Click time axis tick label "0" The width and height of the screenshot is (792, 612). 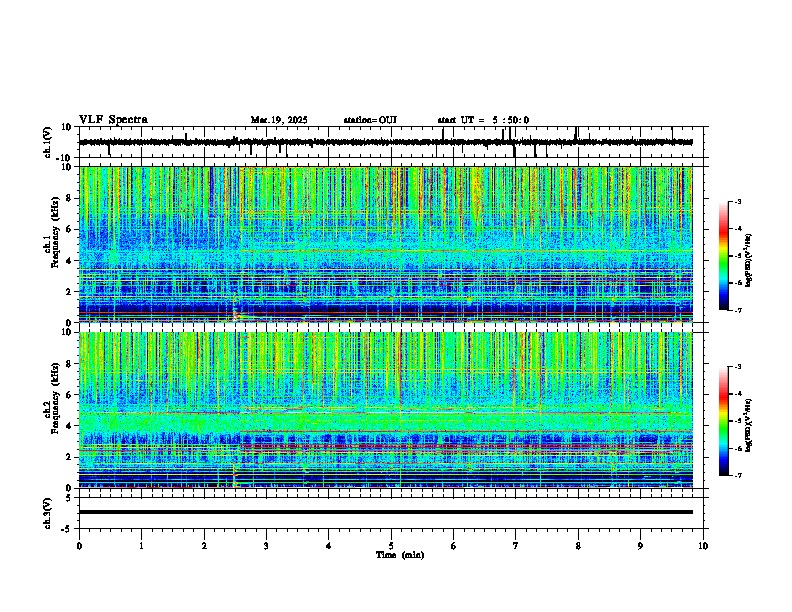click(x=79, y=546)
